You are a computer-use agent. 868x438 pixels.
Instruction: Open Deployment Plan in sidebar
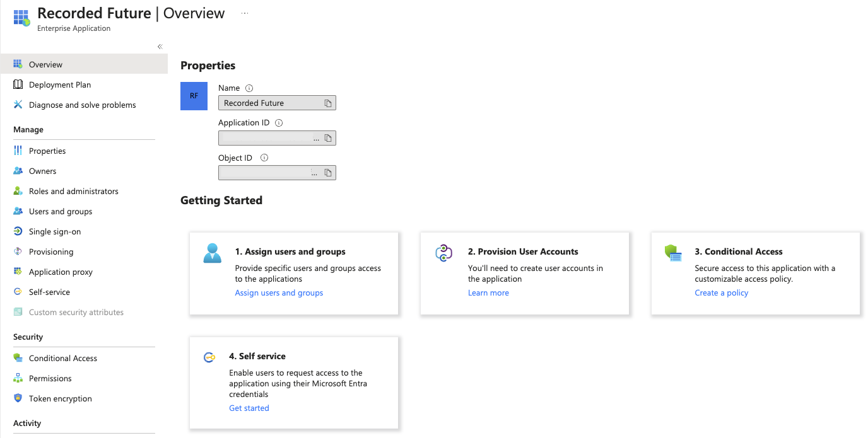(60, 84)
